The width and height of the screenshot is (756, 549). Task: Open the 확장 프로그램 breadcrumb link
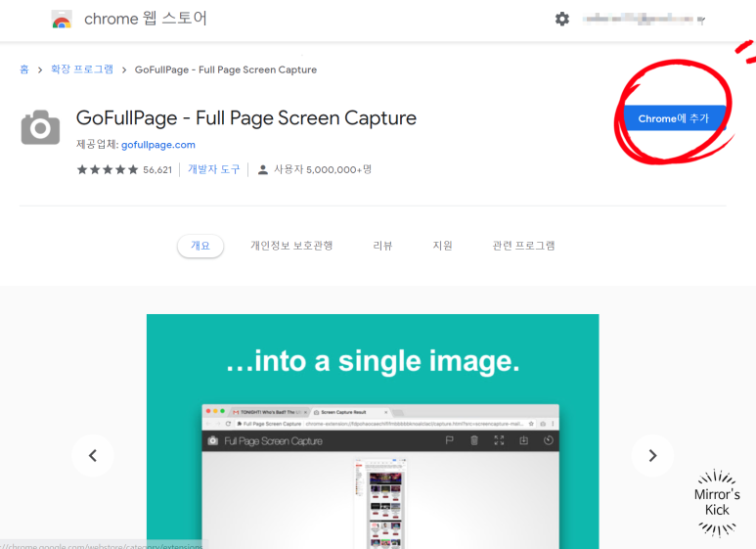click(x=82, y=69)
